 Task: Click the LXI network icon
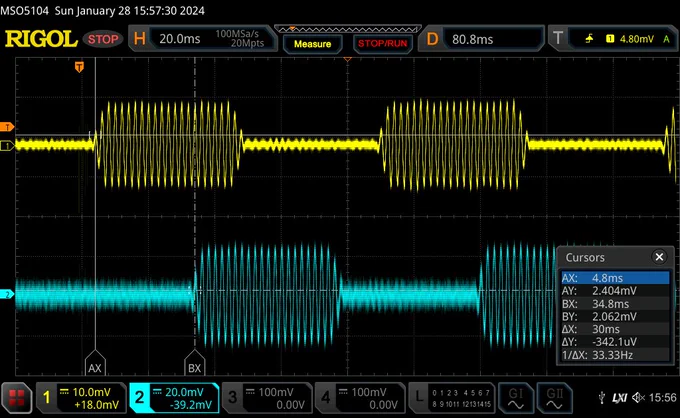coord(619,398)
